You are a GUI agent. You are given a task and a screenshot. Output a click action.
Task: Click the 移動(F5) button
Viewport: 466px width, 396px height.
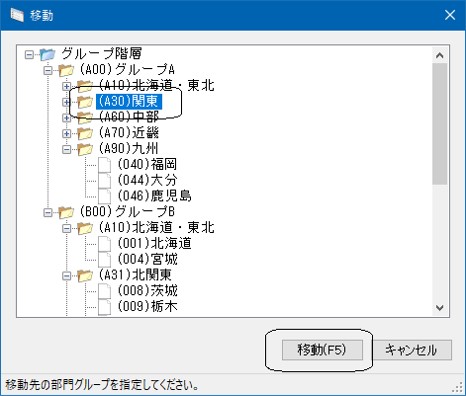coord(322,350)
